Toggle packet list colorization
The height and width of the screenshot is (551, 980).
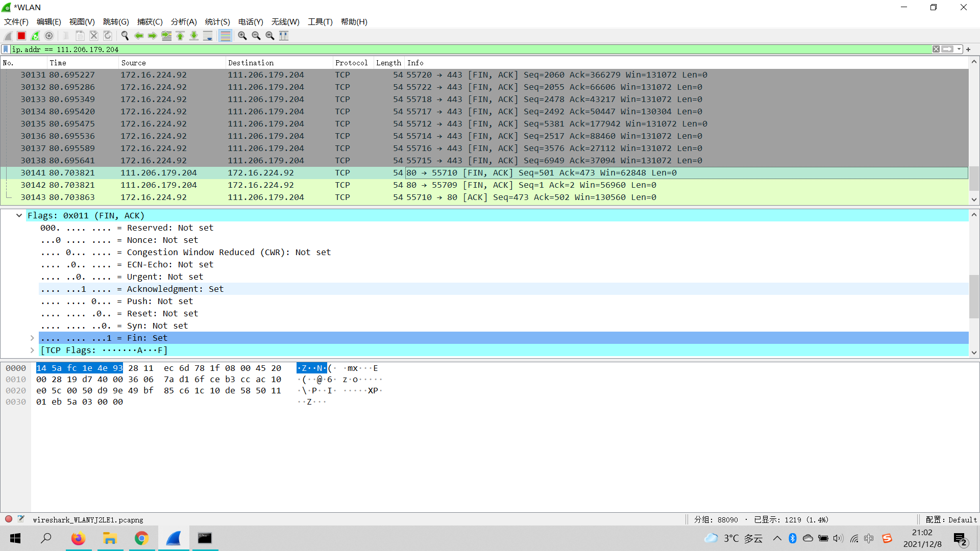pyautogui.click(x=225, y=36)
